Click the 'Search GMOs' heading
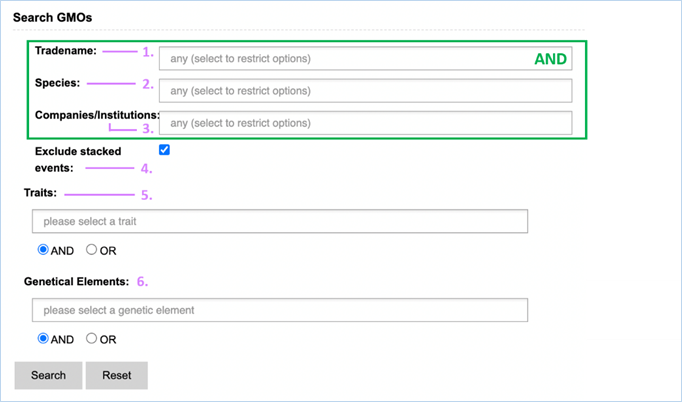Viewport: 682px width, 402px height. 53,16
